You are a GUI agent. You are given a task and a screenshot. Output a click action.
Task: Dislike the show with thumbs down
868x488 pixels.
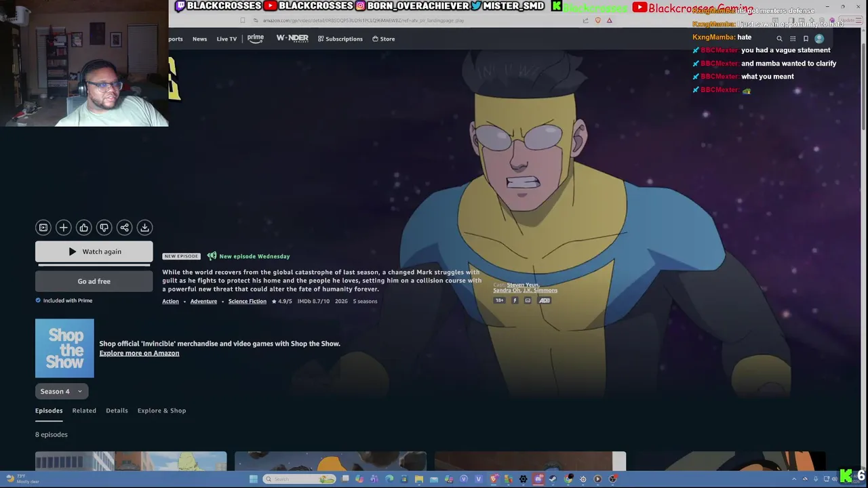click(104, 228)
